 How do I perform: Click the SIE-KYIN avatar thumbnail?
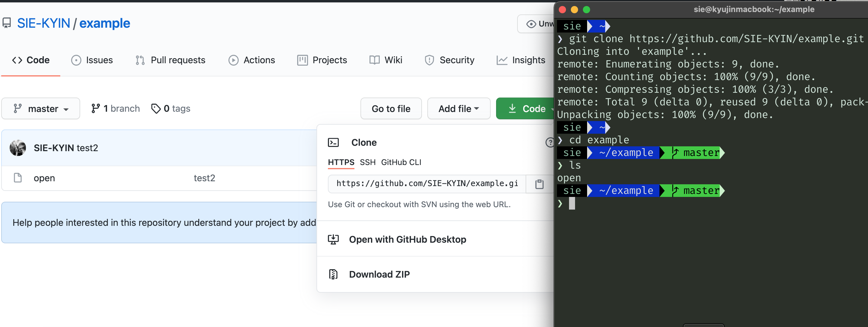click(18, 148)
